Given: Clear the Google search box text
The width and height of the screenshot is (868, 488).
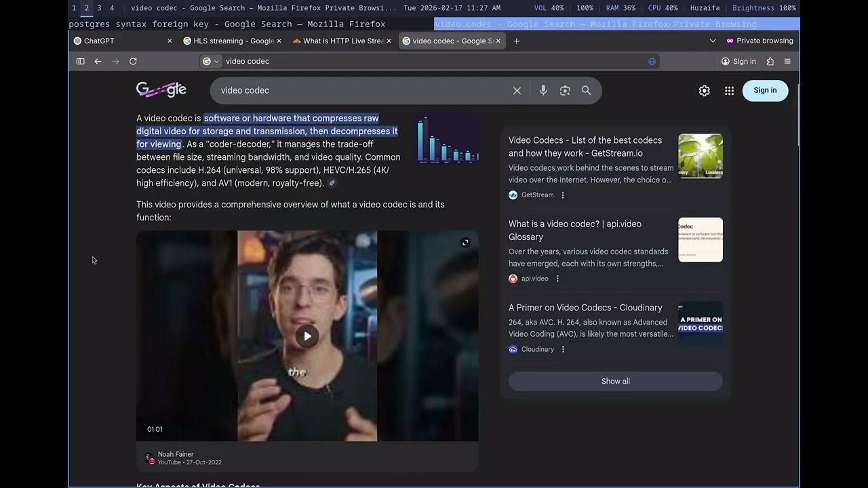Looking at the screenshot, I should [517, 90].
